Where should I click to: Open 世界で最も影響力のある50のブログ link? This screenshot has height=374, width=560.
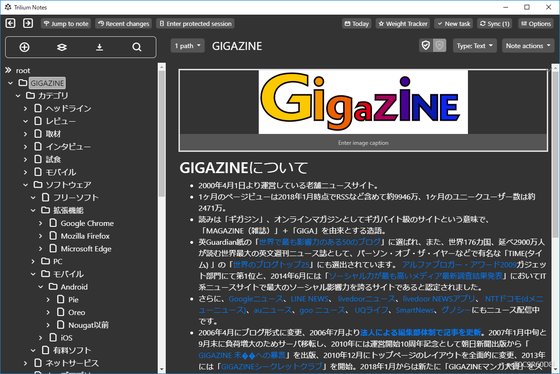[320, 242]
